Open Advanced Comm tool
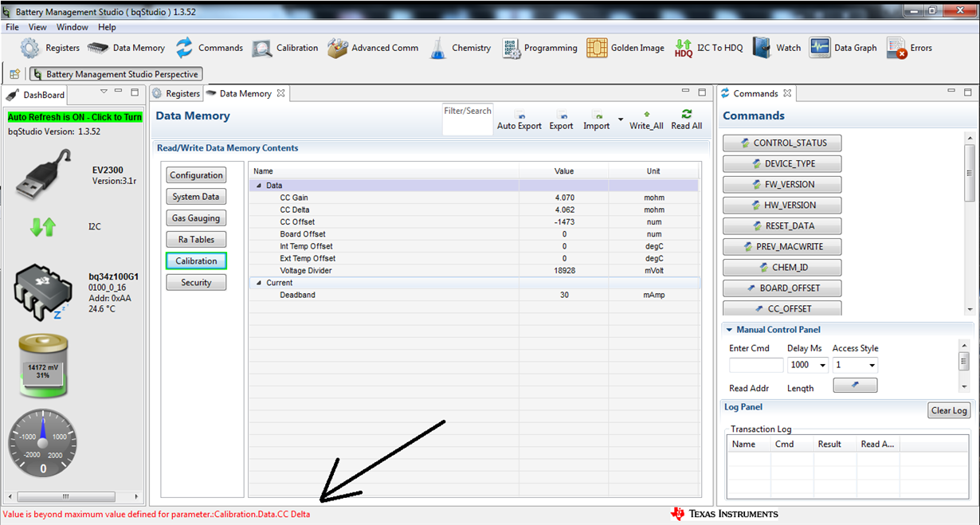The height and width of the screenshot is (525, 980). pos(373,48)
